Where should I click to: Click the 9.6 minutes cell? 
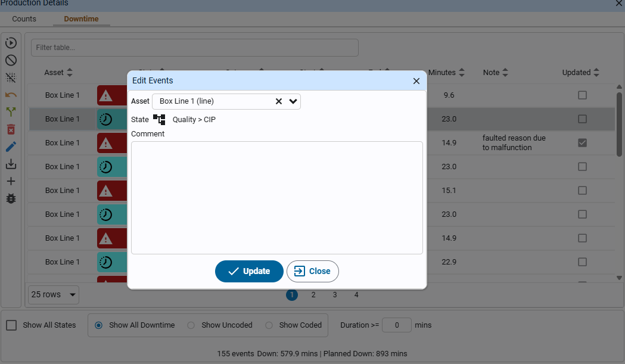coord(449,95)
